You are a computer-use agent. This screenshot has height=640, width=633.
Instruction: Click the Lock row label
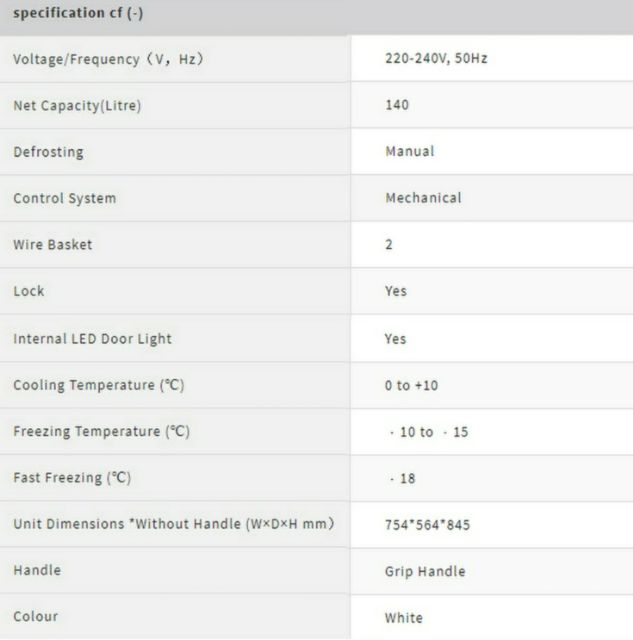(x=29, y=291)
